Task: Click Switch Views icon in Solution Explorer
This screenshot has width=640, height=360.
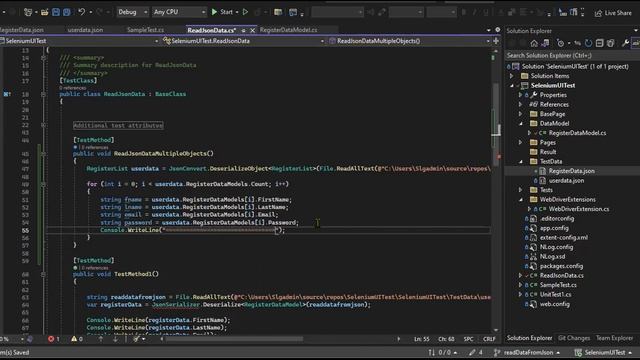Action: click(545, 43)
